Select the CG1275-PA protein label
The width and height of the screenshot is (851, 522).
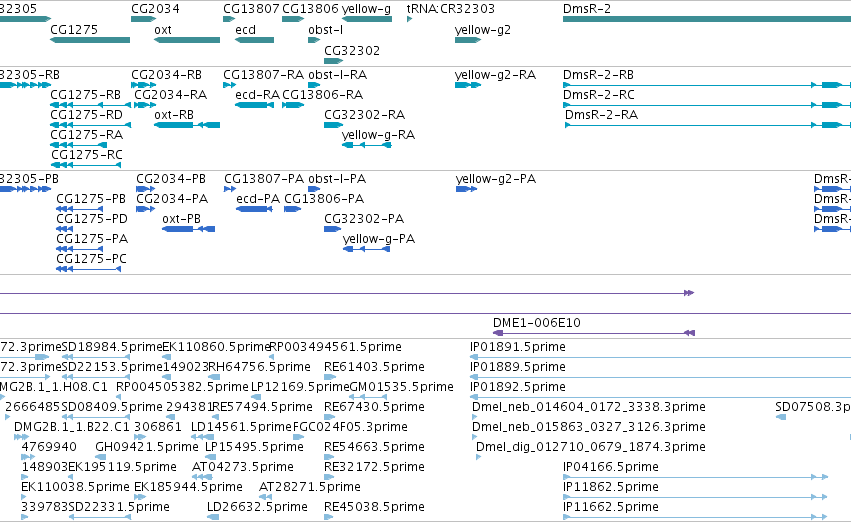pyautogui.click(x=92, y=239)
